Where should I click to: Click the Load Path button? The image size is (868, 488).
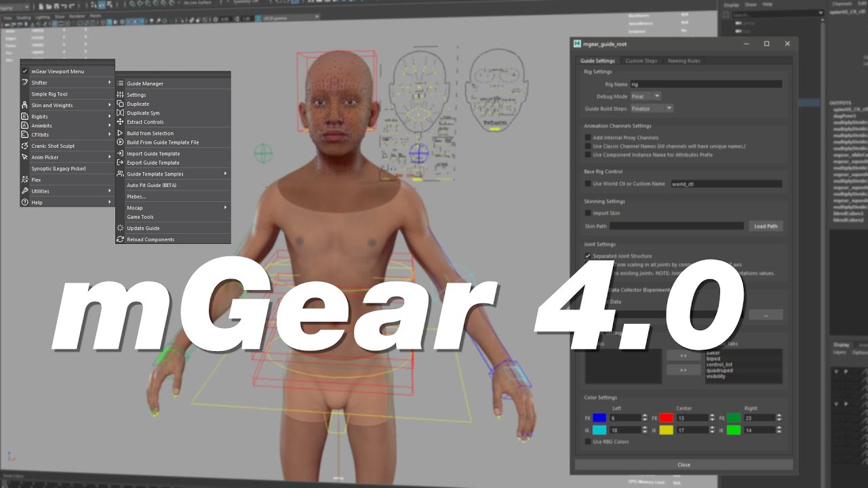tap(766, 226)
